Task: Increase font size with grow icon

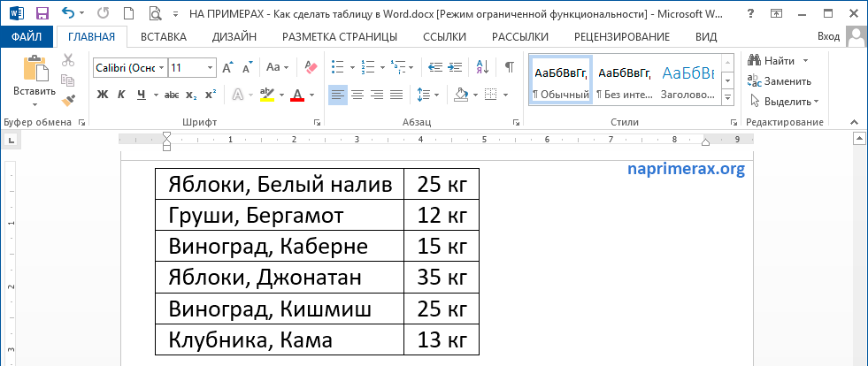Action: tap(228, 67)
